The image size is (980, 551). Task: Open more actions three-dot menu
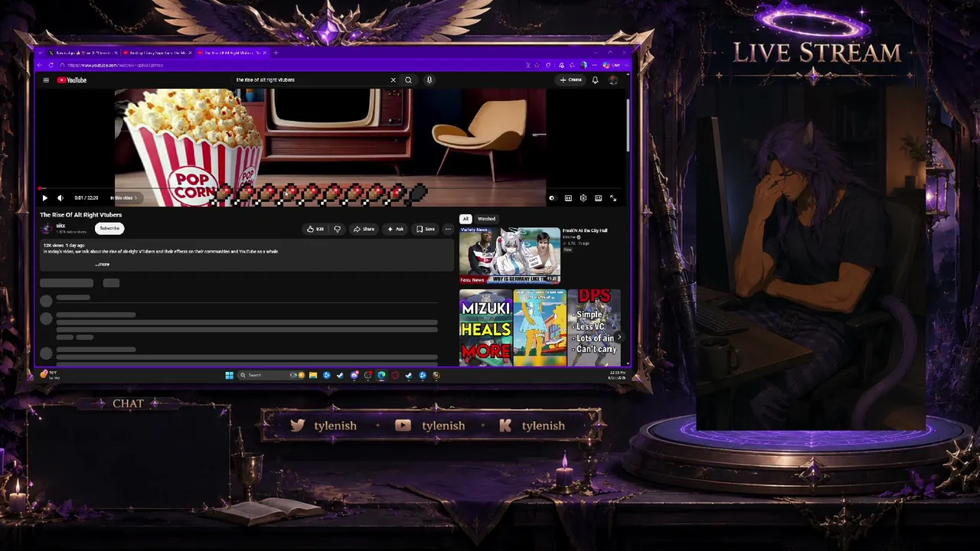(448, 229)
